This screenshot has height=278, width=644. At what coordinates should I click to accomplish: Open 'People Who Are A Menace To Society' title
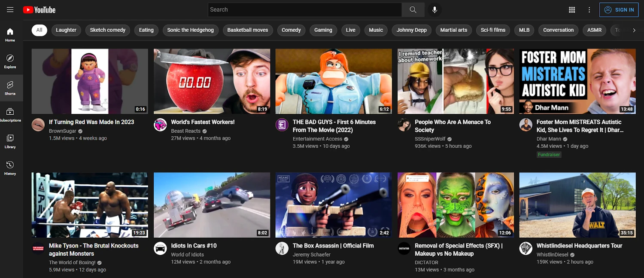[453, 126]
